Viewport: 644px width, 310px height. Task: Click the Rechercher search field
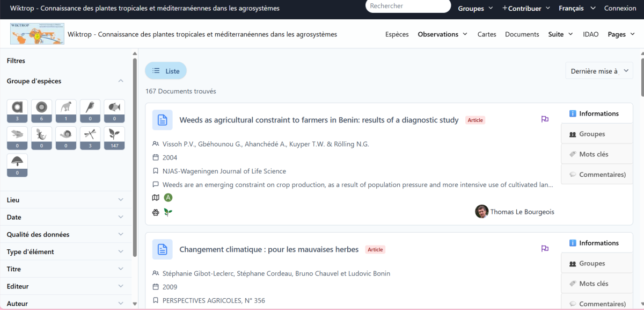point(408,6)
